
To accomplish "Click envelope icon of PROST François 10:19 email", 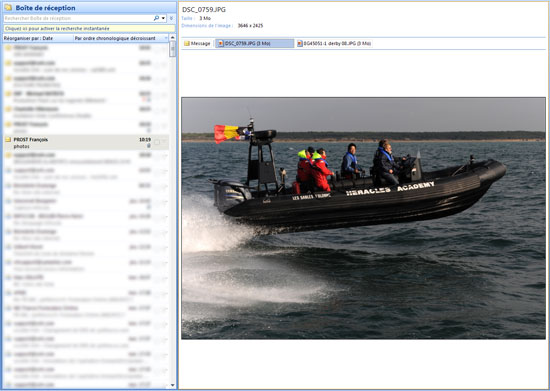I will click(8, 140).
